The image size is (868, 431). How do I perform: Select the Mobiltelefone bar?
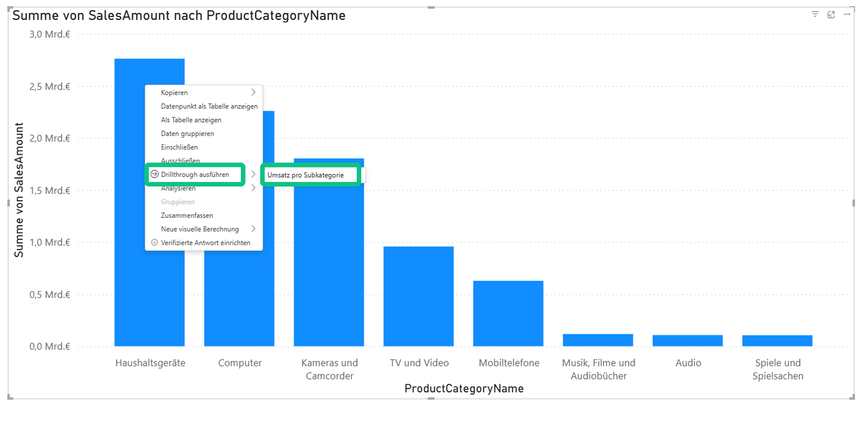[508, 313]
